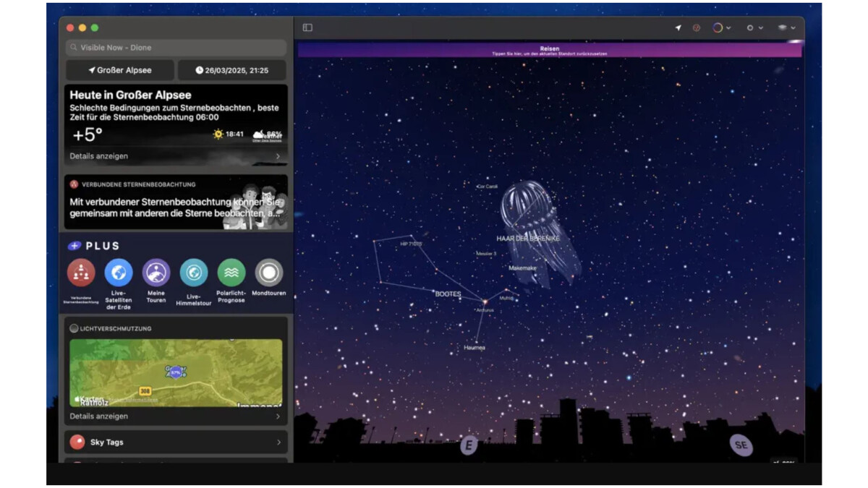
Task: Click the Großer Alpsee location button
Action: [x=120, y=70]
